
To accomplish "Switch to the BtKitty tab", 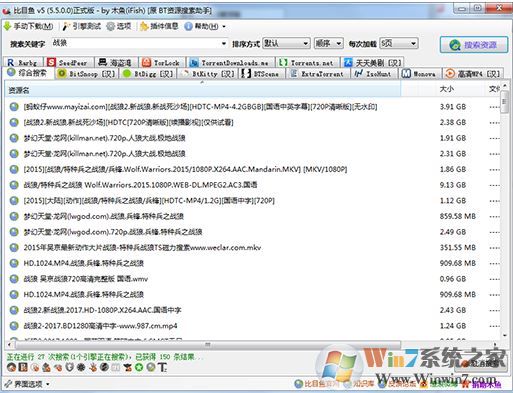I will click(208, 74).
